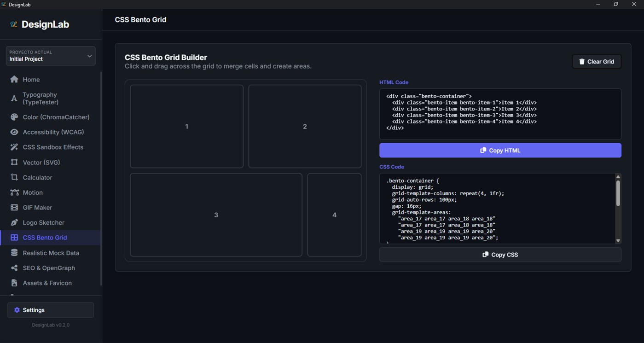Image resolution: width=644 pixels, height=343 pixels.
Task: Click the Realistic Mock Data database icon
Action: (x=14, y=253)
